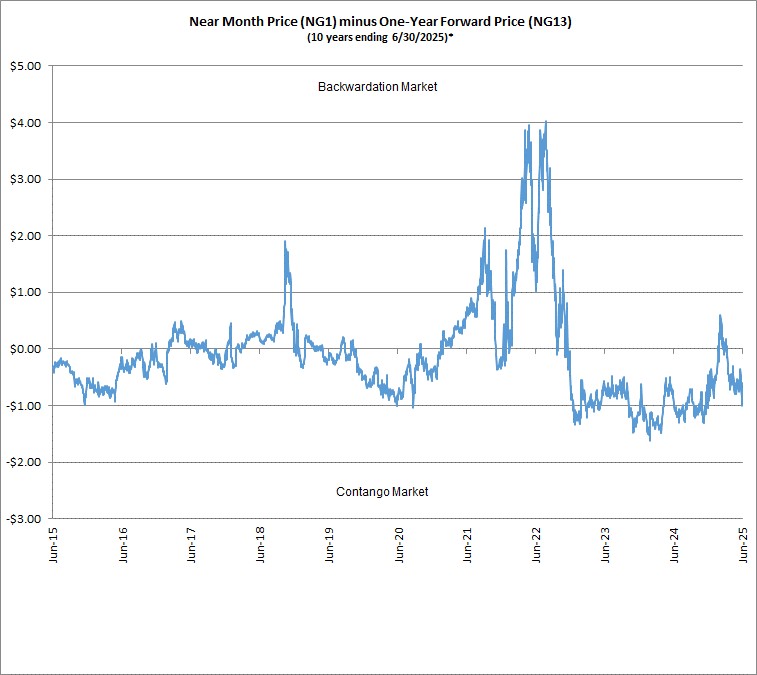Click the $2.00 y-axis label
Image resolution: width=757 pixels, height=675 pixels.
coord(26,236)
